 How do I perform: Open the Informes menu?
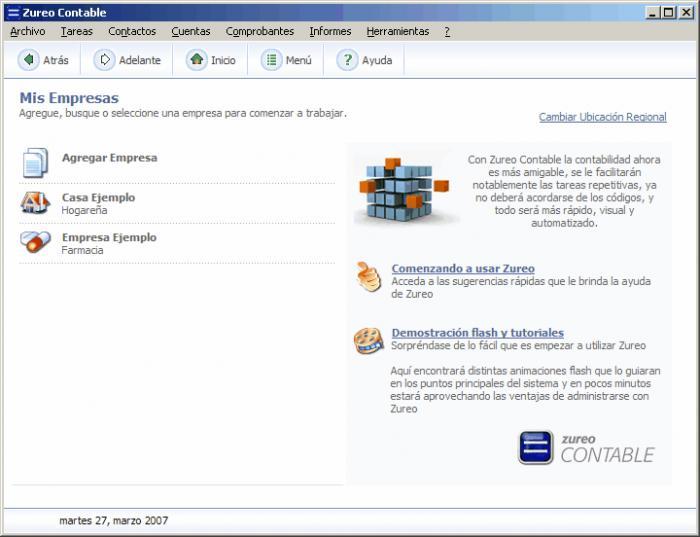coord(330,32)
